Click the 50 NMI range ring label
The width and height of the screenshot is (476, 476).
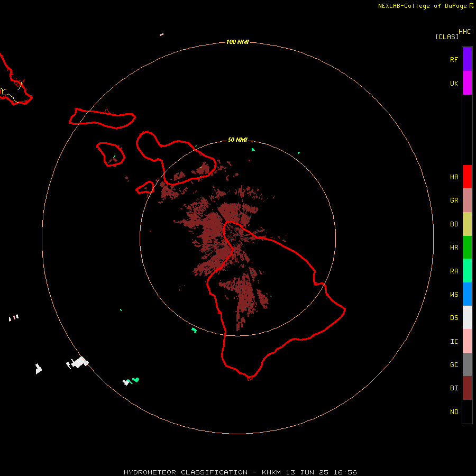tap(237, 140)
